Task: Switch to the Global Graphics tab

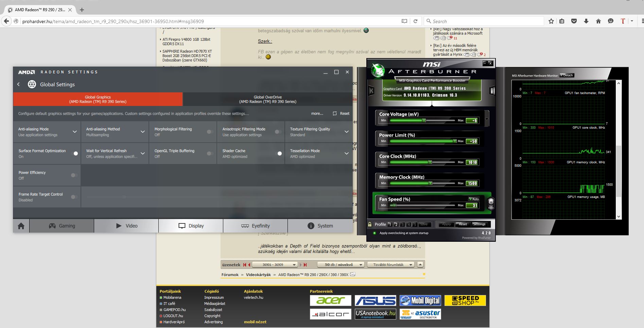Action: click(98, 99)
